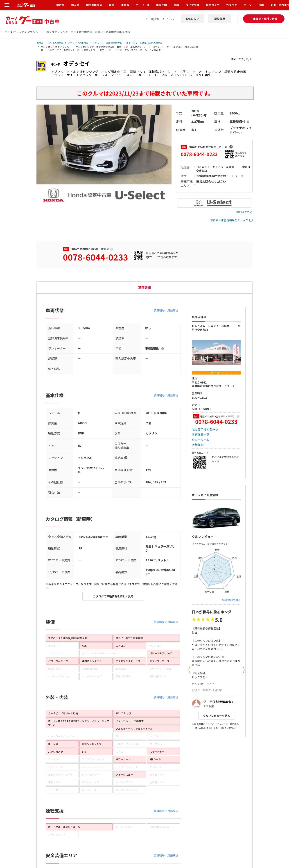Click the バックカメラ equipment cell
This screenshot has height=868, width=289.
click(62, 752)
